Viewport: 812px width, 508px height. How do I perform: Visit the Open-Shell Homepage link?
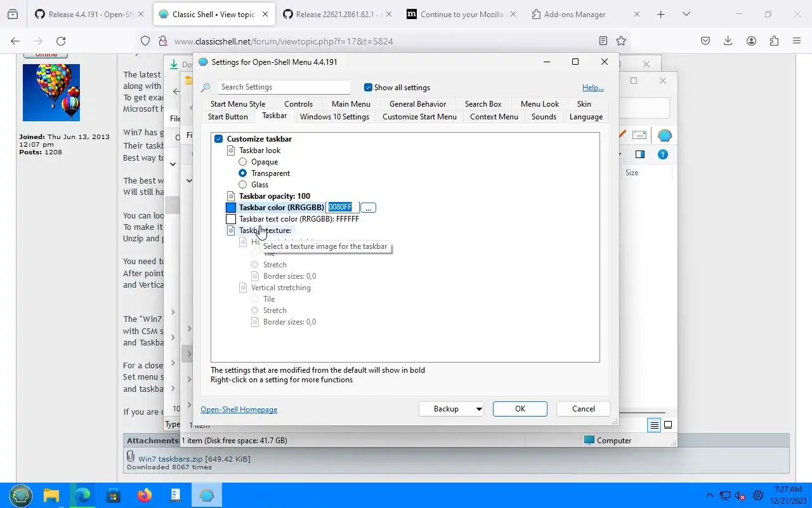point(239,410)
